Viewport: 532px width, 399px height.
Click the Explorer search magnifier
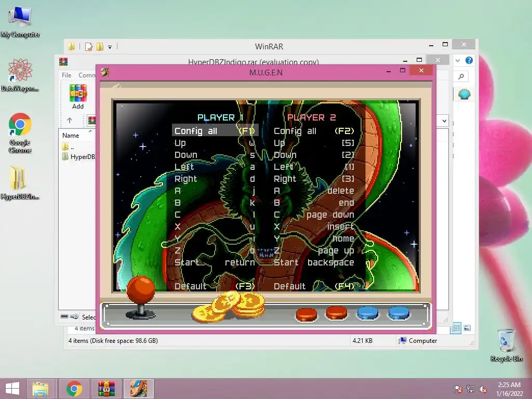pos(461,76)
